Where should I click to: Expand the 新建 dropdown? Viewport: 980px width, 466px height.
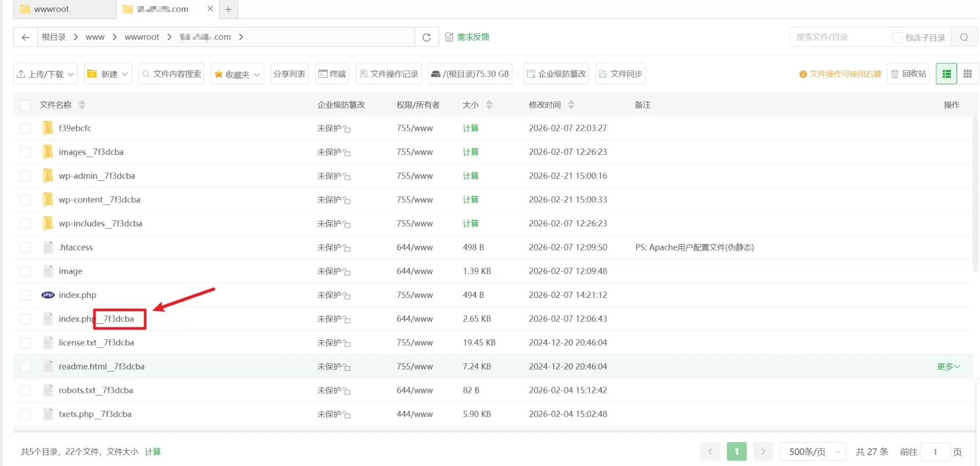pyautogui.click(x=108, y=74)
